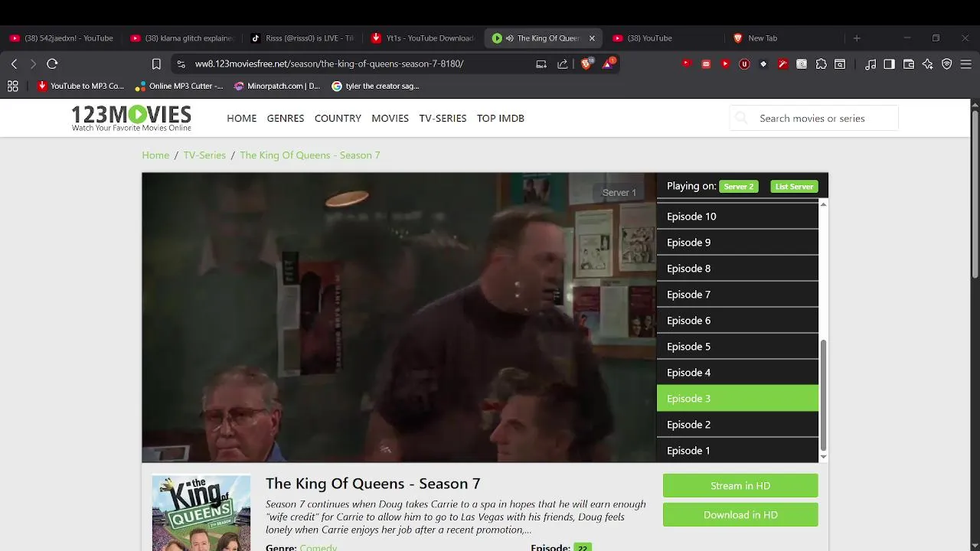Open COUNTRY menu in site navigation
The height and width of the screenshot is (551, 980).
point(338,118)
